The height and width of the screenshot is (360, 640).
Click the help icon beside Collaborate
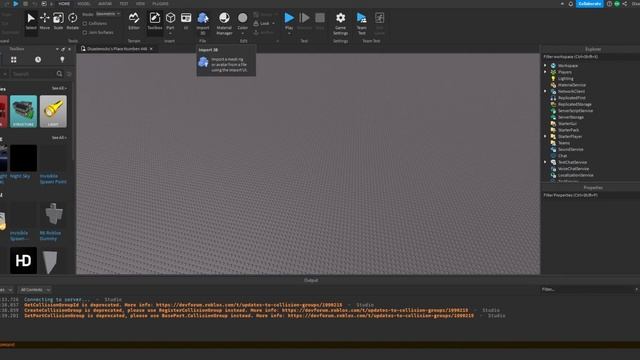(x=609, y=4)
